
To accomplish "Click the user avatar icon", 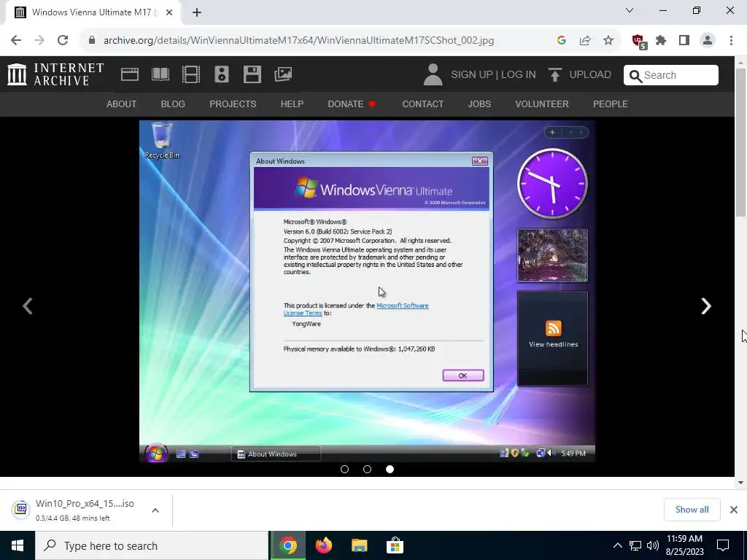I will [x=433, y=75].
